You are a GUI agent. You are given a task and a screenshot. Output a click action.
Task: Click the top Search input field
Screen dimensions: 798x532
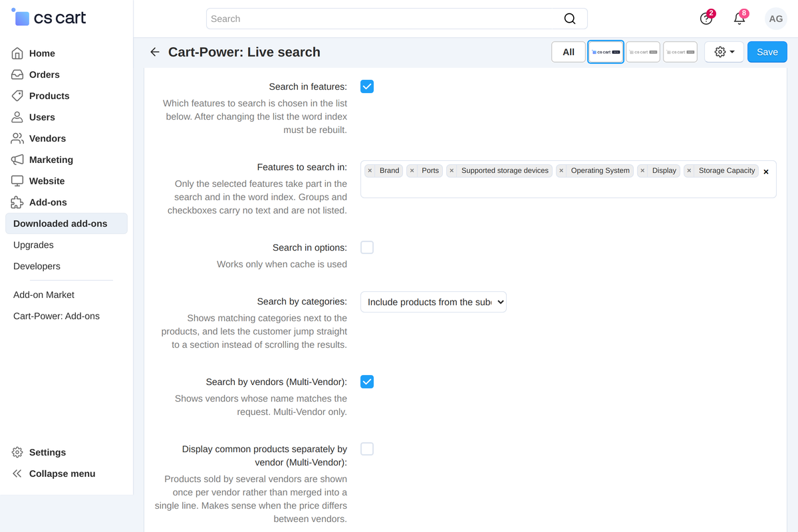tap(397, 19)
